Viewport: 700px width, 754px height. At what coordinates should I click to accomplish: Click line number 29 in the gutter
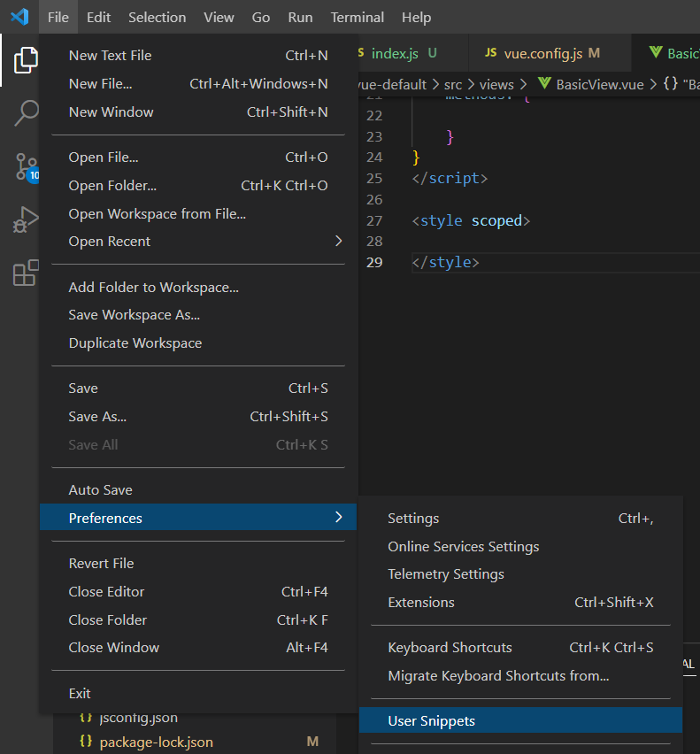click(x=374, y=262)
